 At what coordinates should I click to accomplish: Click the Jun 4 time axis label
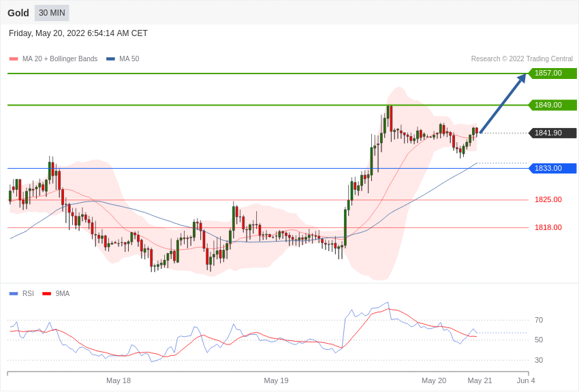point(526,380)
